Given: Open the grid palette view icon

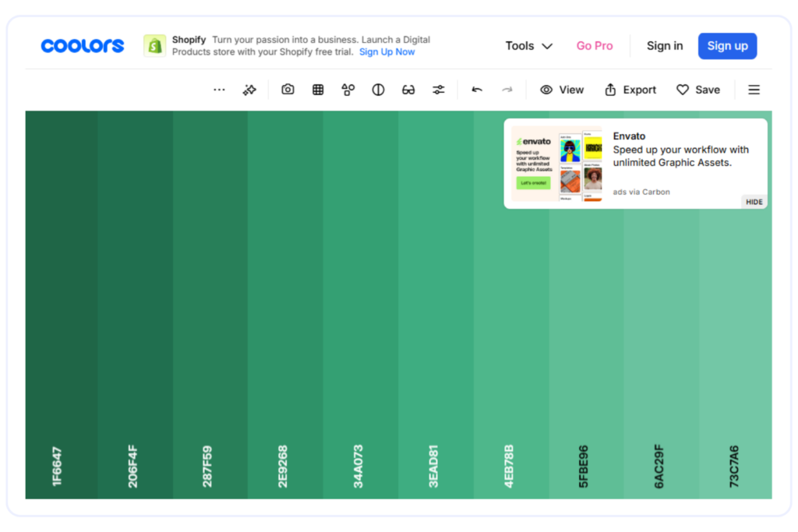Looking at the screenshot, I should point(318,90).
